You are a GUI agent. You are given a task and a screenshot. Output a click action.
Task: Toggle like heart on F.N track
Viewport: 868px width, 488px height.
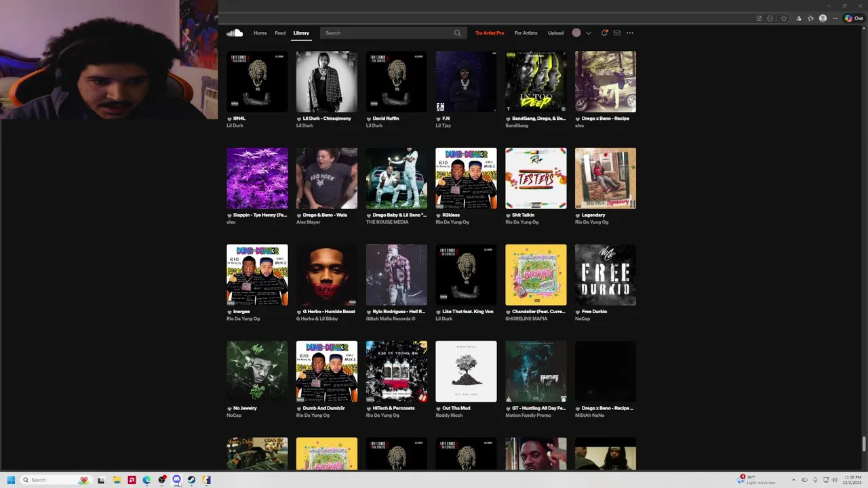pos(438,119)
